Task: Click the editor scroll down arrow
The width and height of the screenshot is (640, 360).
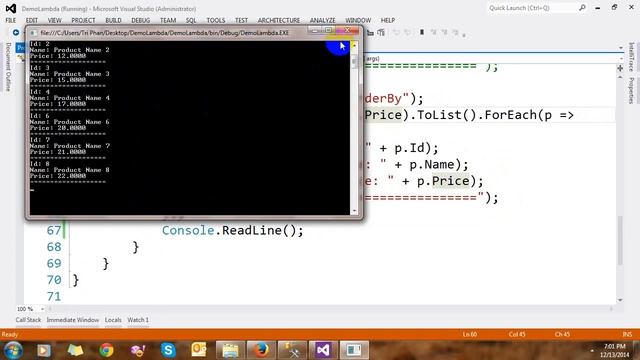Action: click(620, 300)
